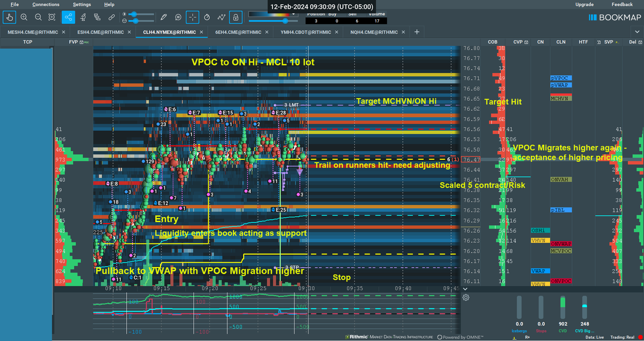Click the small icon next to Del
Image resolution: width=644 pixels, height=341 pixels.
640,41
